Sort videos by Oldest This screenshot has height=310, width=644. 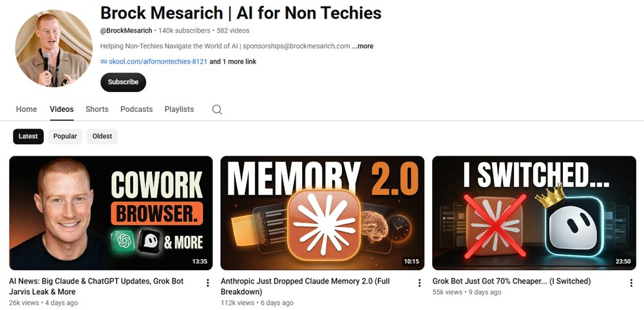[x=102, y=136]
